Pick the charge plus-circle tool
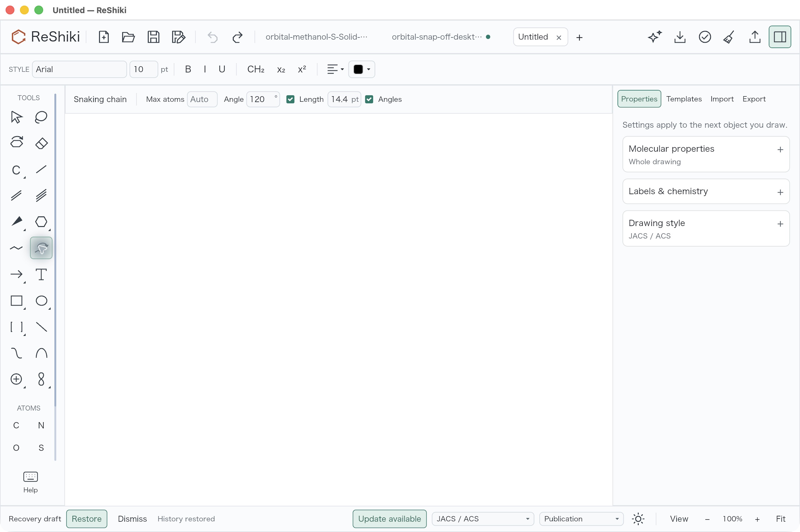This screenshot has height=532, width=800. pyautogui.click(x=16, y=379)
